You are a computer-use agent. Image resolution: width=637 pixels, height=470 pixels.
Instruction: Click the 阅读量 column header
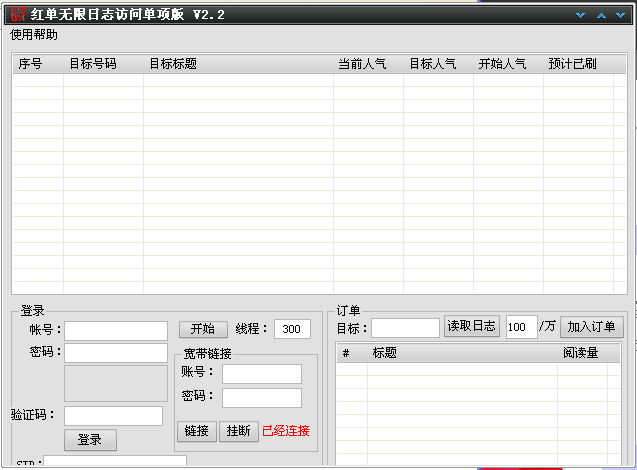[x=583, y=353]
